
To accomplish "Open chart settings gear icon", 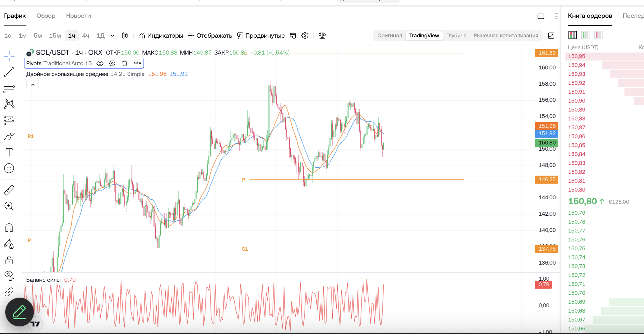I will [305, 36].
